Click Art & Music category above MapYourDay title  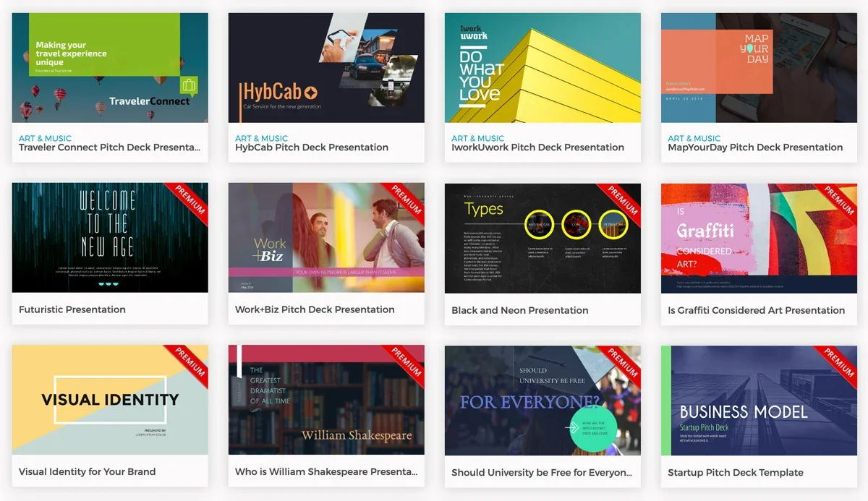tap(694, 138)
